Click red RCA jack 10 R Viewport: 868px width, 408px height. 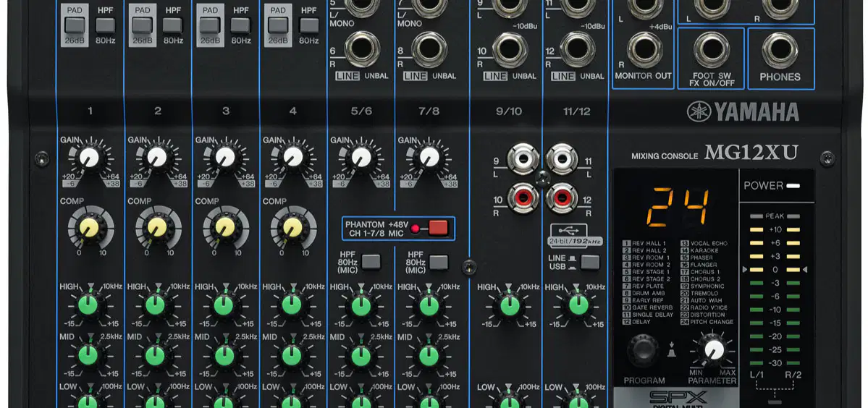coord(523,198)
